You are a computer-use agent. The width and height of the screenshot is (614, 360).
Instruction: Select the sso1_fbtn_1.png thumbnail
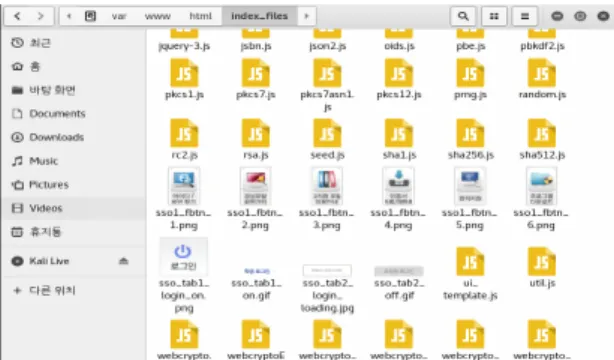tap(184, 186)
